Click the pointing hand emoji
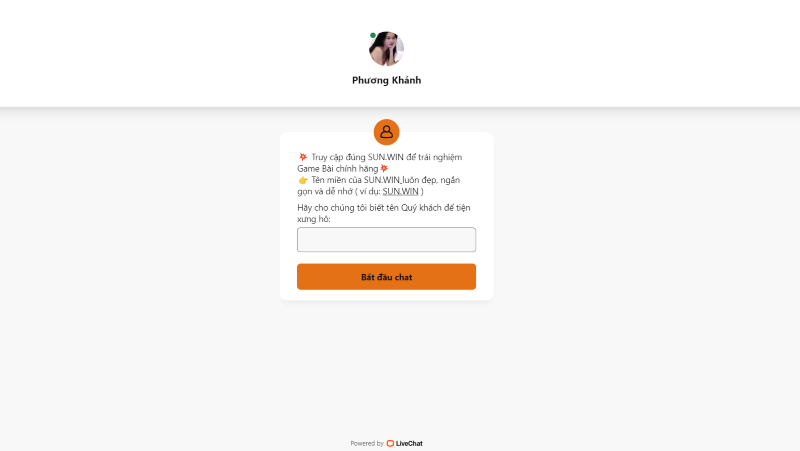This screenshot has width=800, height=451. point(303,180)
